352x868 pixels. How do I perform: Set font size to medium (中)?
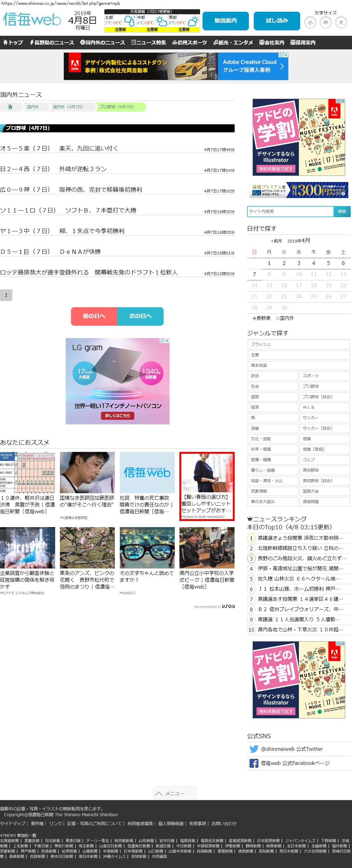click(325, 23)
